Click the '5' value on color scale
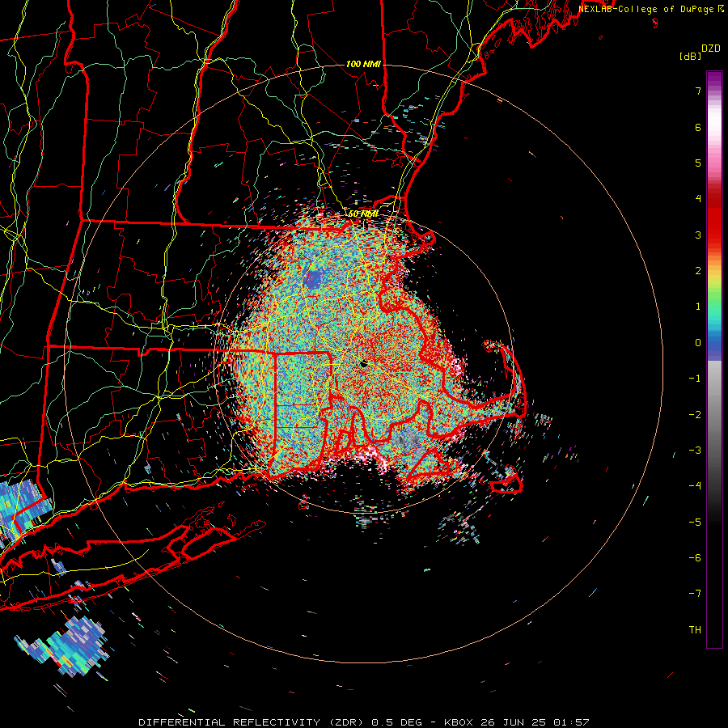 coord(698,163)
